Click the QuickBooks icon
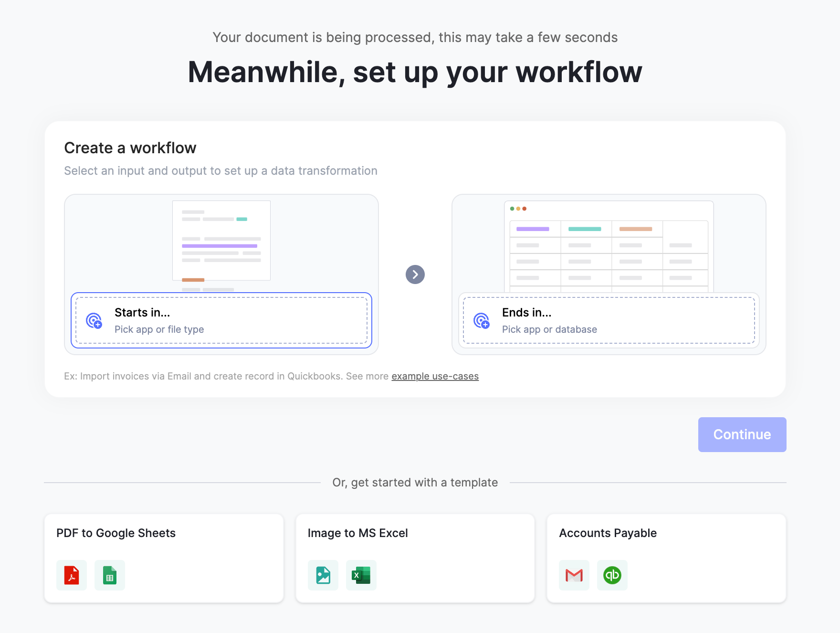840x633 pixels. click(x=612, y=575)
